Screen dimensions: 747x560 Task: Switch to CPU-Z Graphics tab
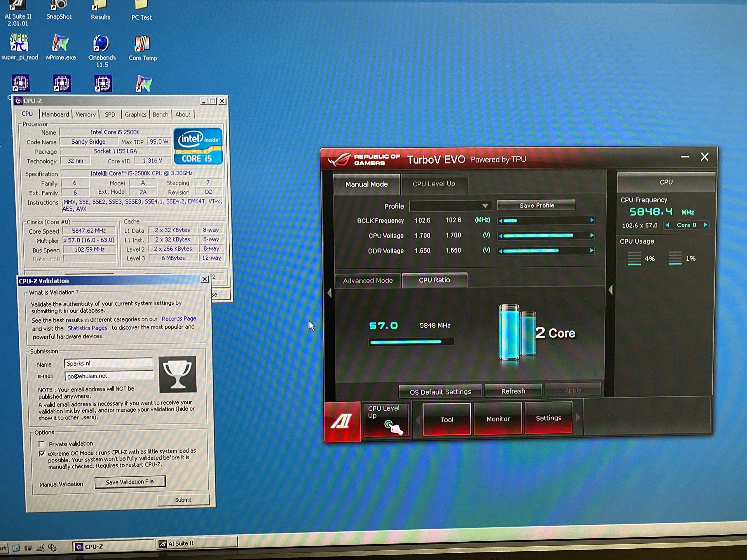pos(135,114)
